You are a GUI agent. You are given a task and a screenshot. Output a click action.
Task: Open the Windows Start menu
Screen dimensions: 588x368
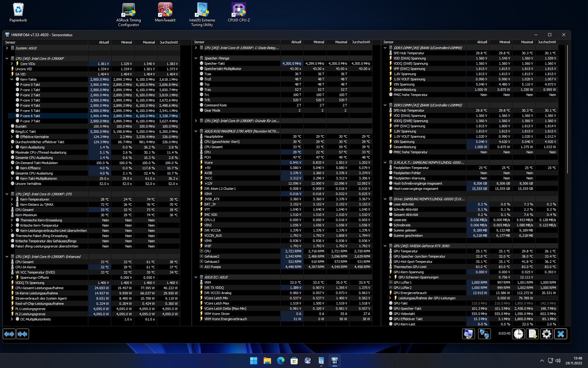pos(254,361)
